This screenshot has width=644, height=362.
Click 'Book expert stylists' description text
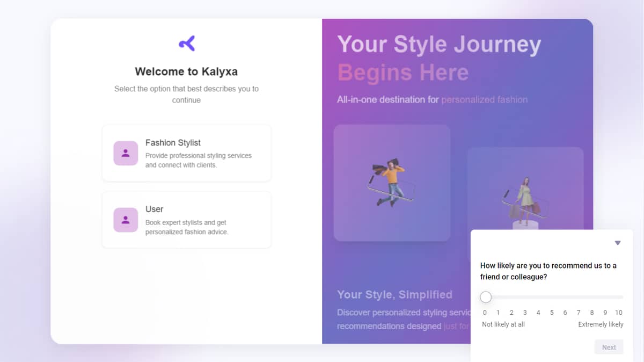click(187, 227)
